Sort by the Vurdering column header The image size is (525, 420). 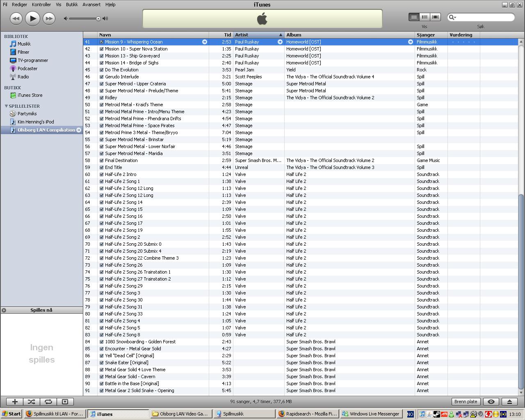464,35
